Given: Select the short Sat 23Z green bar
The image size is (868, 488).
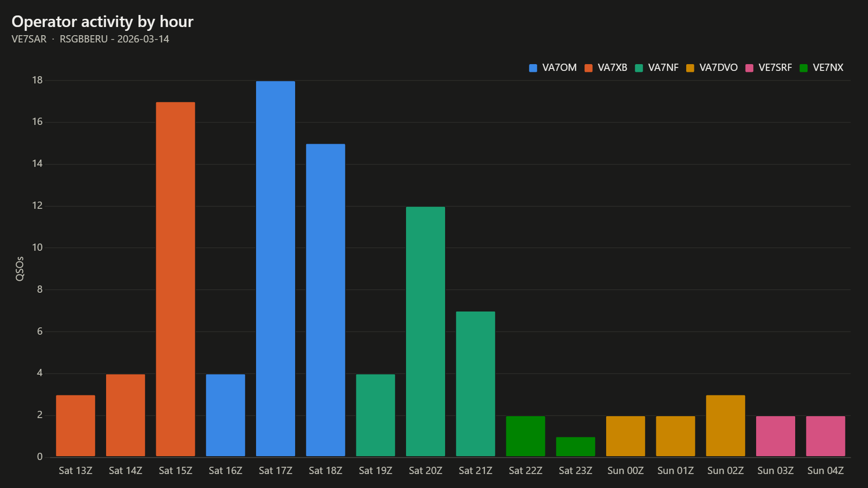Looking at the screenshot, I should point(575,447).
